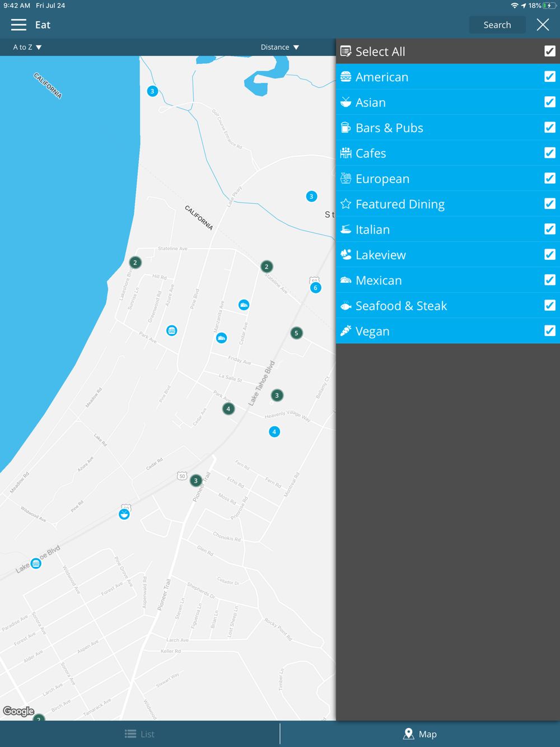Toggle the Select All checkbox
The image size is (560, 747).
coord(550,52)
